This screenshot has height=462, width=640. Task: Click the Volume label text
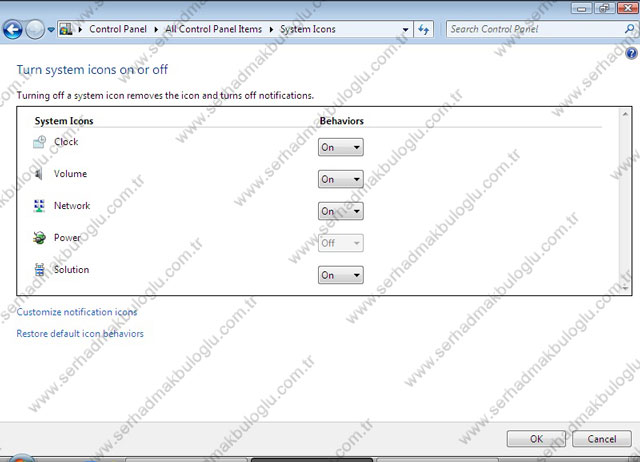70,173
